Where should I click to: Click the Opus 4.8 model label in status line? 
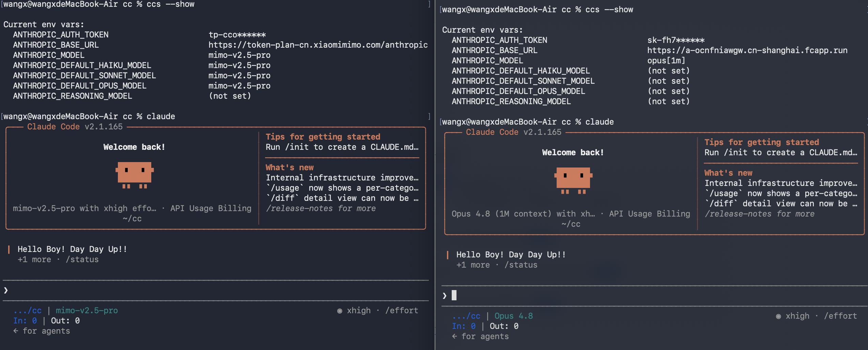point(514,316)
